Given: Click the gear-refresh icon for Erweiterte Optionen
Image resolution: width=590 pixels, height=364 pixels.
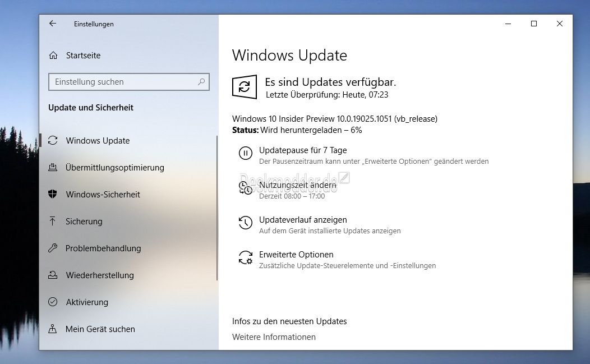Looking at the screenshot, I should click(x=245, y=258).
